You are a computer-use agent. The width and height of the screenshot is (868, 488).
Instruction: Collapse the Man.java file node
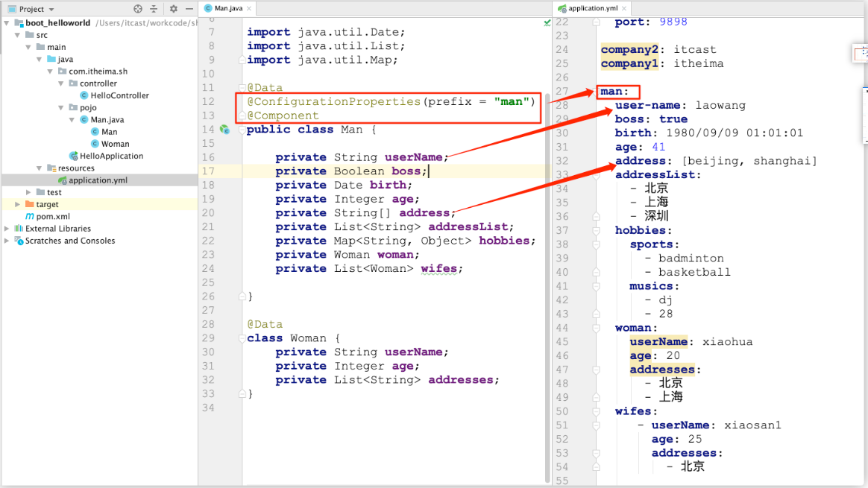point(72,119)
